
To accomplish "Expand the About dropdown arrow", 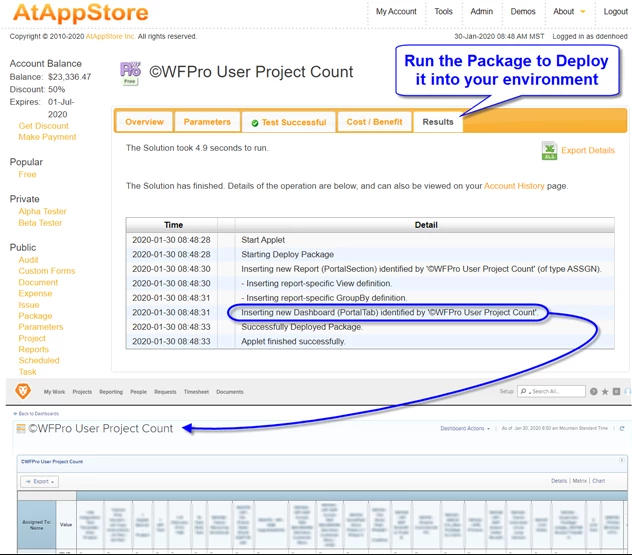I will [582, 12].
